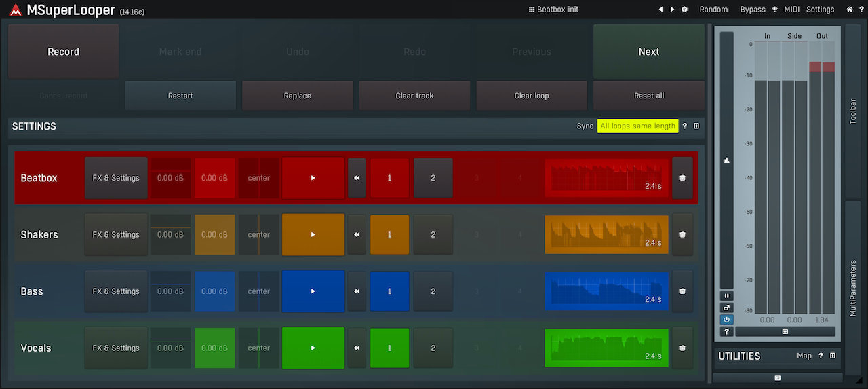868x389 pixels.
Task: Pause the level meters
Action: 727,296
